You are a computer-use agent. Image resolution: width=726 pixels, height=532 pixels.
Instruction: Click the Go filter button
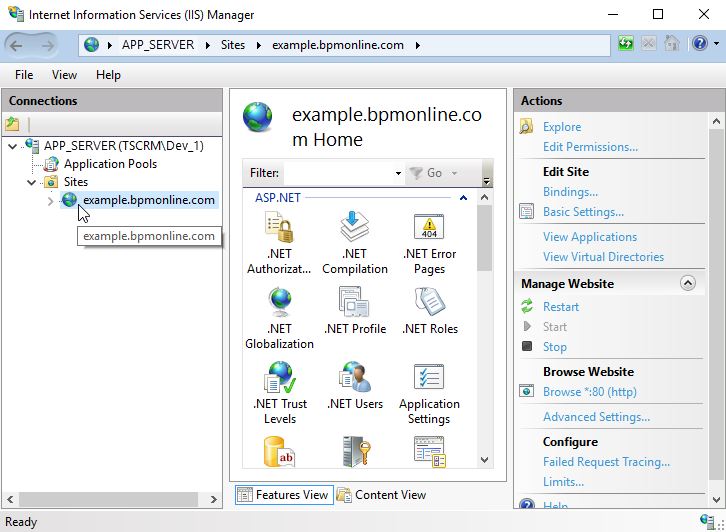[x=426, y=173]
